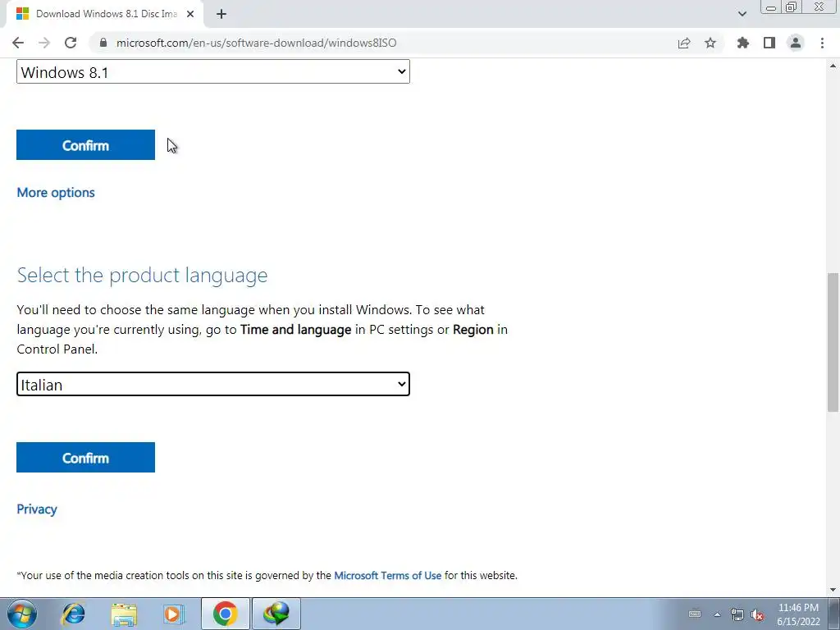Viewport: 840px width, 630px height.
Task: Open the Italian product language dropdown
Action: click(x=213, y=384)
